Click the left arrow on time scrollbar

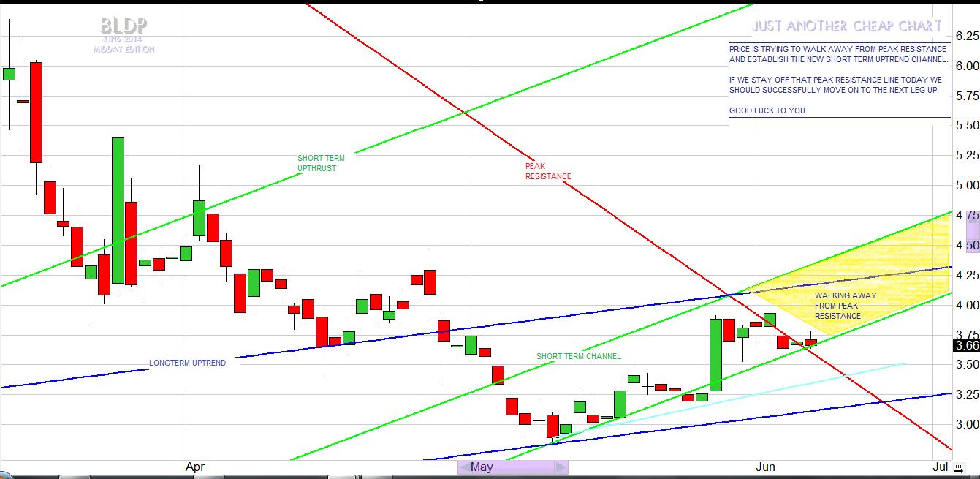(x=463, y=467)
